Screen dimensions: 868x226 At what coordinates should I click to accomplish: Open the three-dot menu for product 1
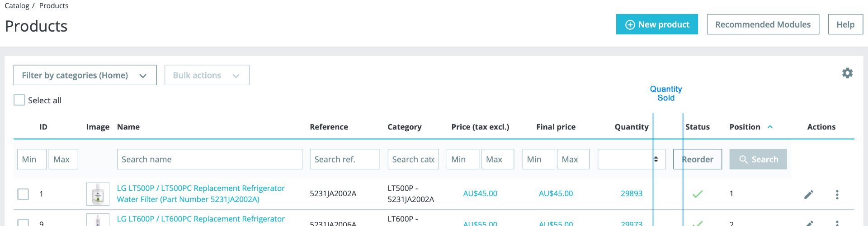pyautogui.click(x=837, y=194)
